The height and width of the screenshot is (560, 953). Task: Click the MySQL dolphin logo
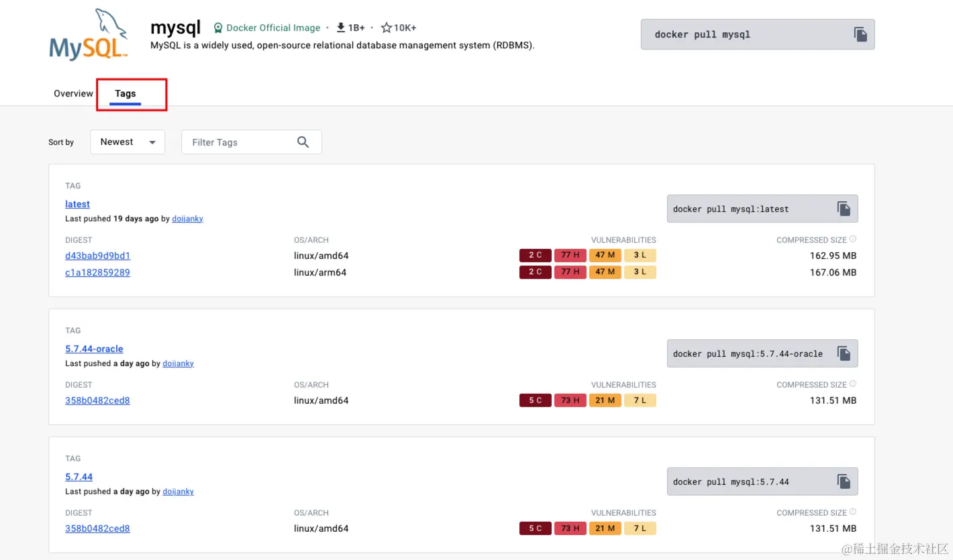(x=89, y=35)
